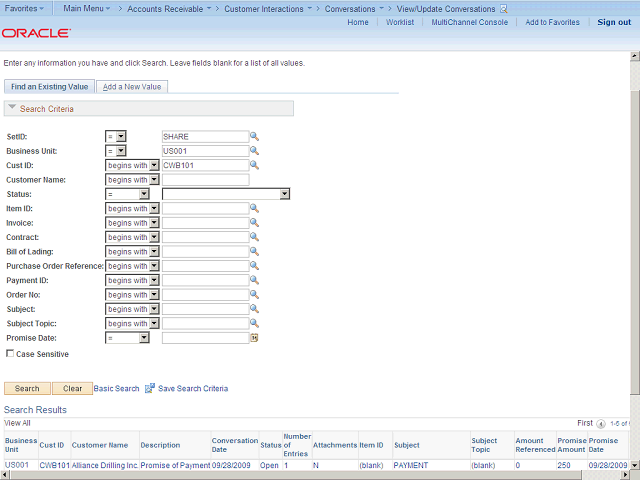
Task: Open the Promise Date calendar picker
Action: [254, 338]
